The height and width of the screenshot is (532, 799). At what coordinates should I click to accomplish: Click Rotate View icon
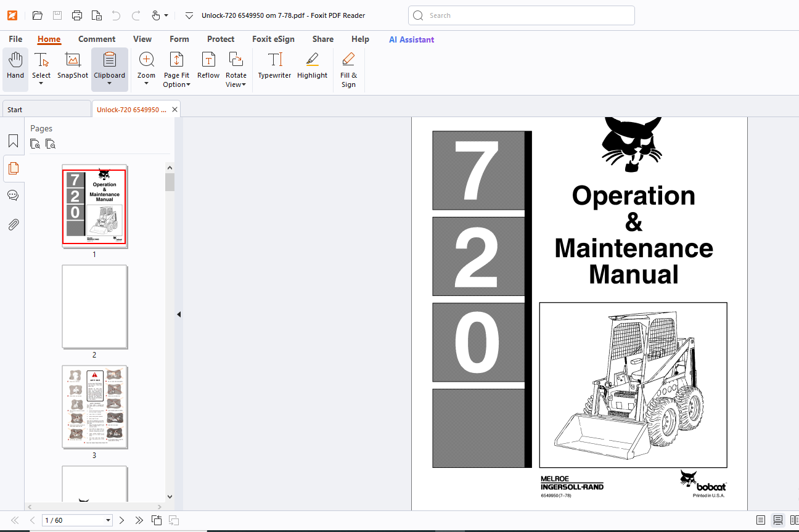tap(236, 60)
